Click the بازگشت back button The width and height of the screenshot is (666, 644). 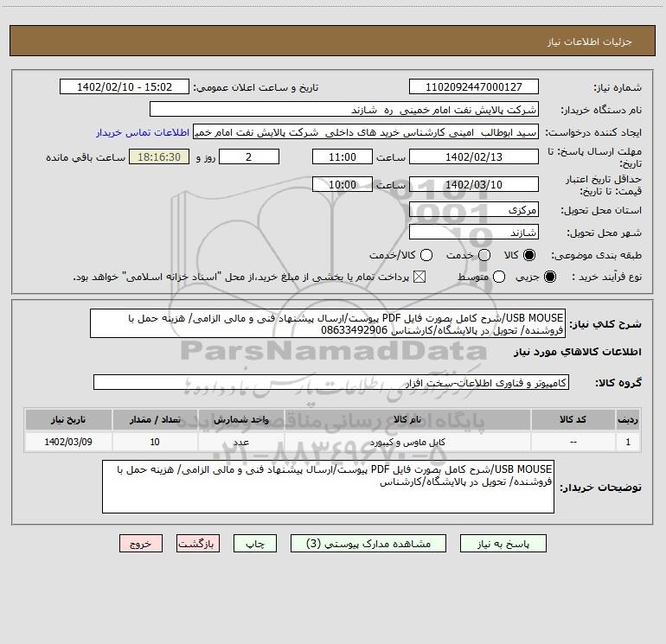tap(198, 544)
